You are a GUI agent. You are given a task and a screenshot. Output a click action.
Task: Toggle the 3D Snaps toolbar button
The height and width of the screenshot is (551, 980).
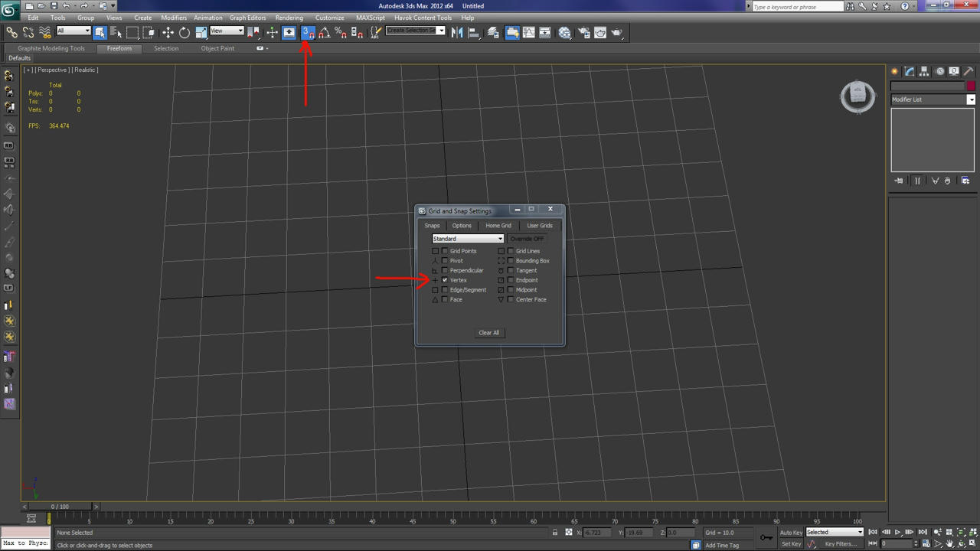[x=307, y=32]
